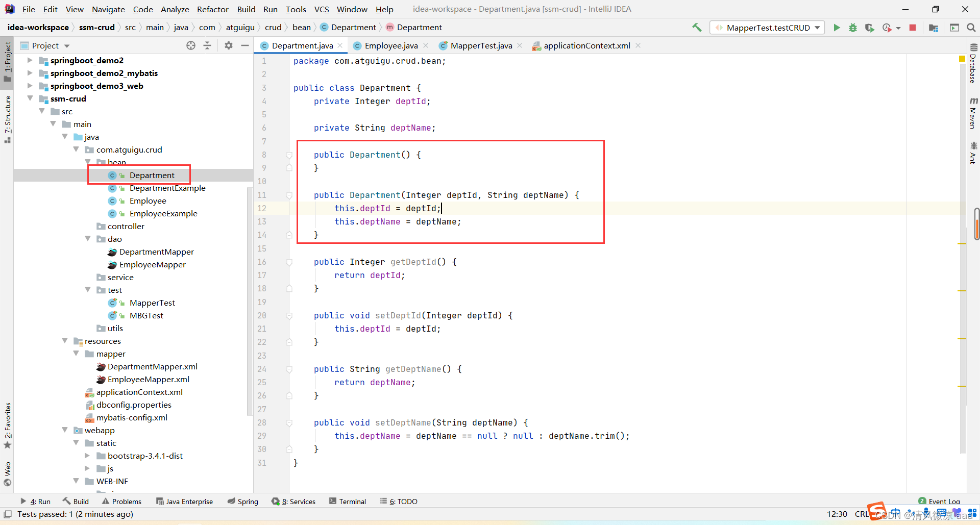Open the Web side panel
This screenshot has width=980, height=525.
coord(7,474)
